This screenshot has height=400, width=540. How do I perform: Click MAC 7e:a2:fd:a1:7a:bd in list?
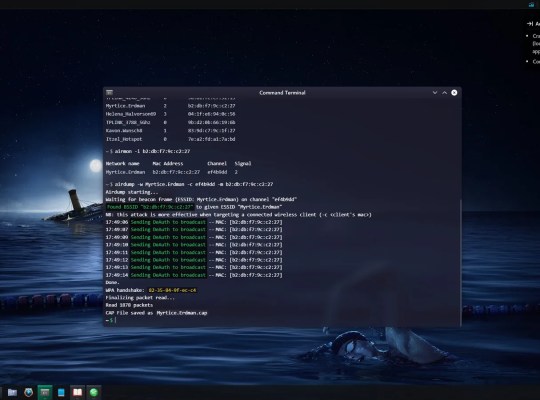click(x=211, y=139)
